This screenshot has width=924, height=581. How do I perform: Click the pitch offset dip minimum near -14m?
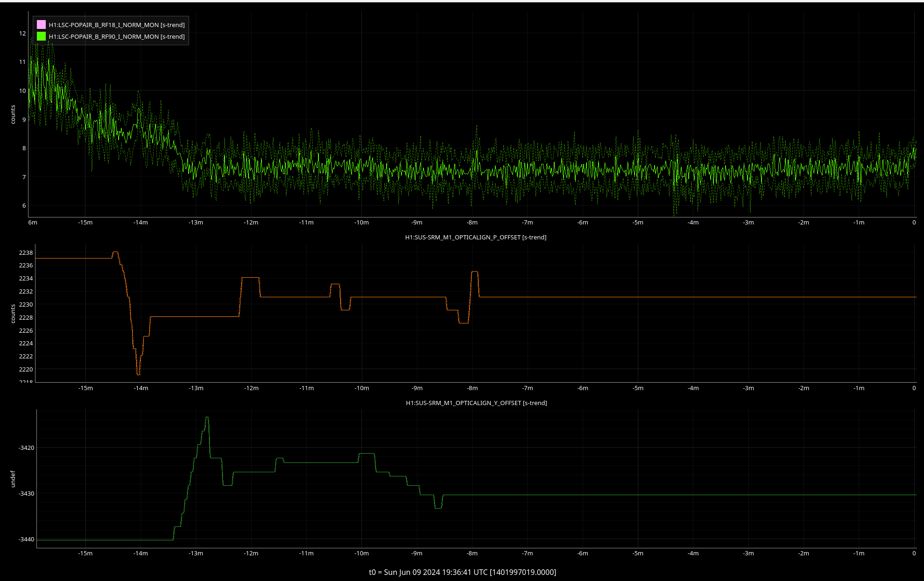tap(138, 374)
